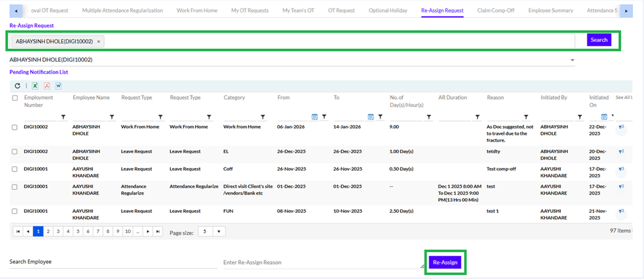The height and width of the screenshot is (279, 644).
Task: Select the FUN leave request row checkbox
Action: pos(15,211)
